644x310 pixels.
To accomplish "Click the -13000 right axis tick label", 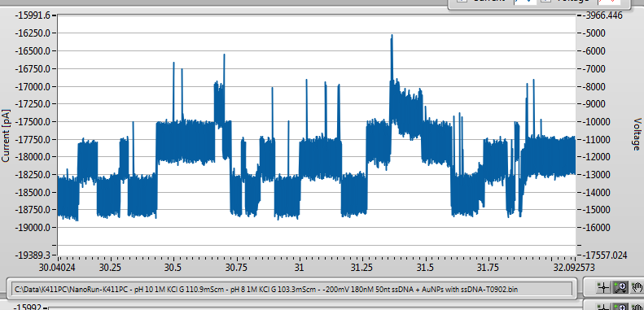I will coord(597,174).
